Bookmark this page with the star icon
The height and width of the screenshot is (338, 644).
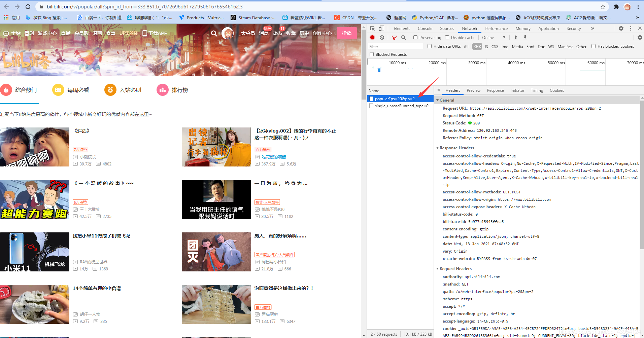click(x=603, y=7)
